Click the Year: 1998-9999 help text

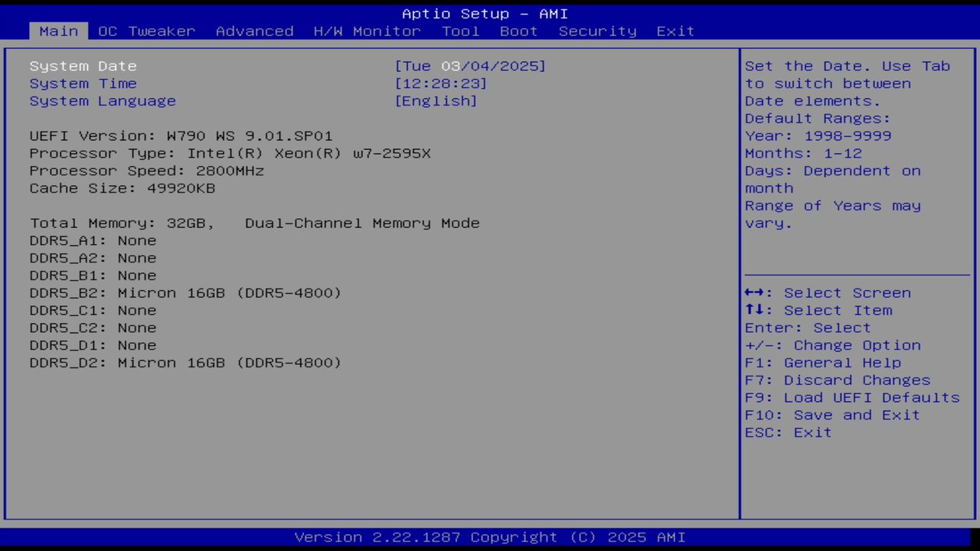(x=818, y=136)
